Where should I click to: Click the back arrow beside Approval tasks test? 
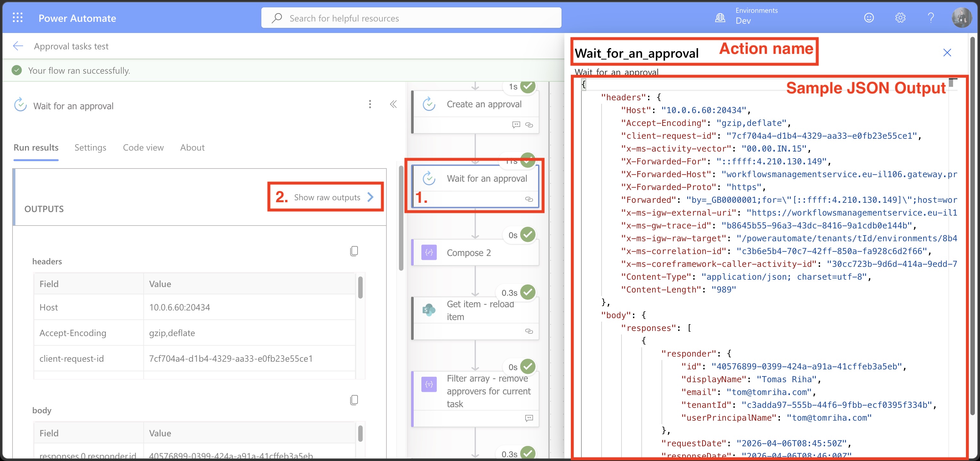tap(18, 46)
